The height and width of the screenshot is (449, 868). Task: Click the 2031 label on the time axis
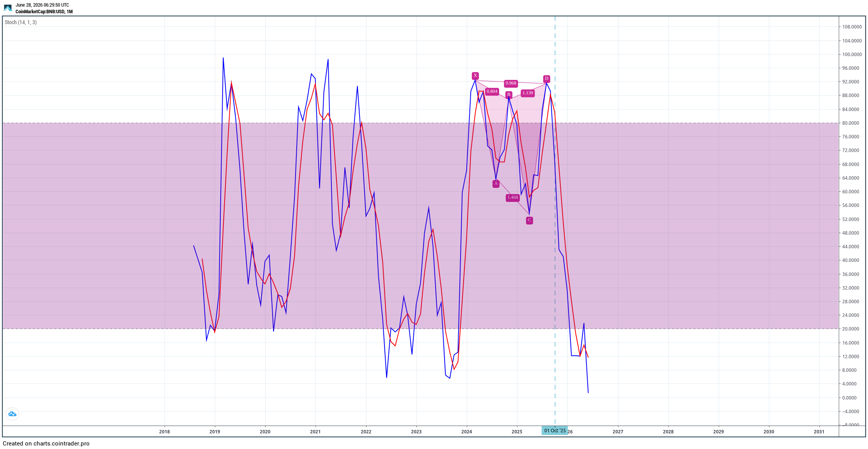pyautogui.click(x=819, y=432)
